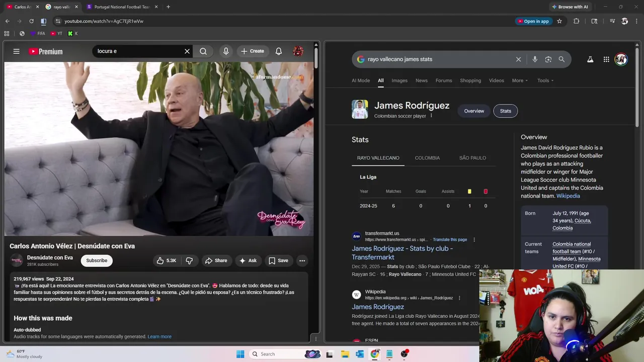644x362 pixels.
Task: Go back in browser history
Action: click(7, 21)
